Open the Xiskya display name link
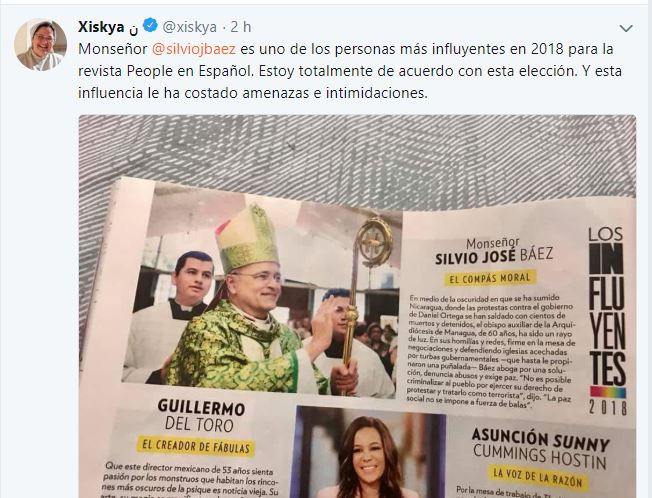The height and width of the screenshot is (498, 652). 101,27
